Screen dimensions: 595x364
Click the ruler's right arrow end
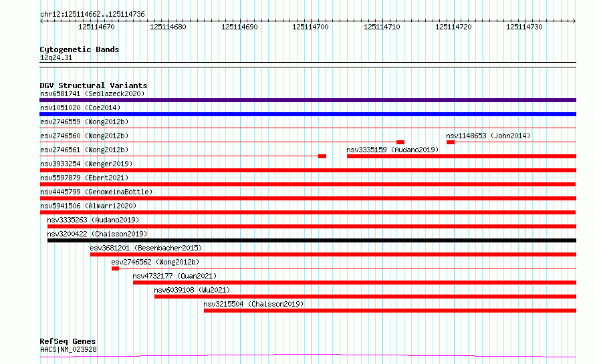pyautogui.click(x=574, y=21)
